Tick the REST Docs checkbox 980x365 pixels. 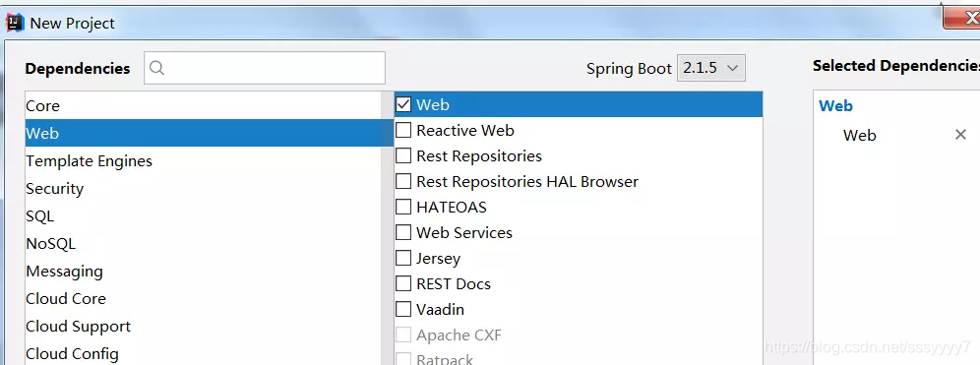(x=403, y=283)
